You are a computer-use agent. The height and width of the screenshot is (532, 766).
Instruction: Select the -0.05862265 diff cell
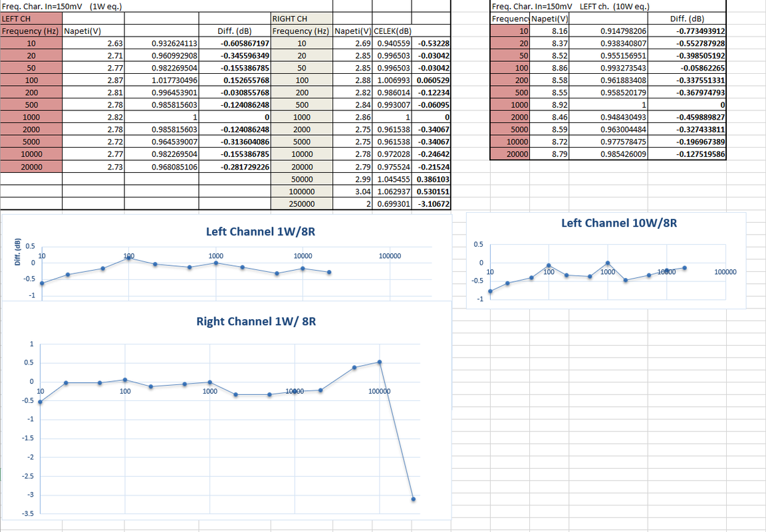(x=687, y=68)
